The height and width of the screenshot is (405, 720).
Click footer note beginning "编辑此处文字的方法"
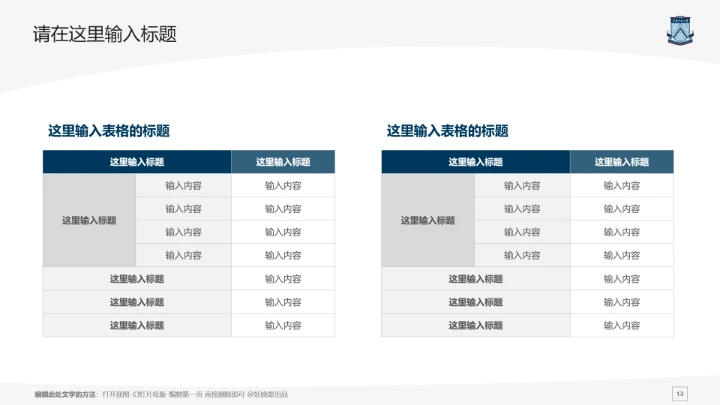click(161, 394)
